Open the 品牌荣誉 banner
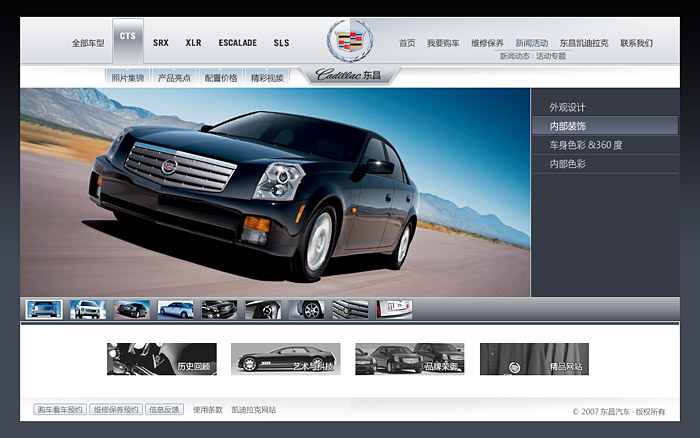This screenshot has height=438, width=700. pos(410,359)
